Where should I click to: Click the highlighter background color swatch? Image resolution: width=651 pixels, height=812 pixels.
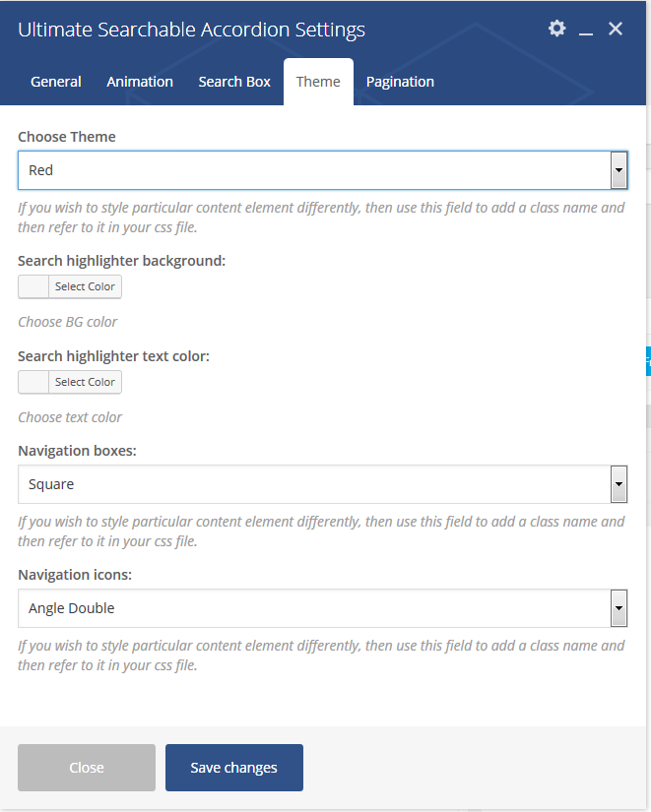tap(33, 286)
